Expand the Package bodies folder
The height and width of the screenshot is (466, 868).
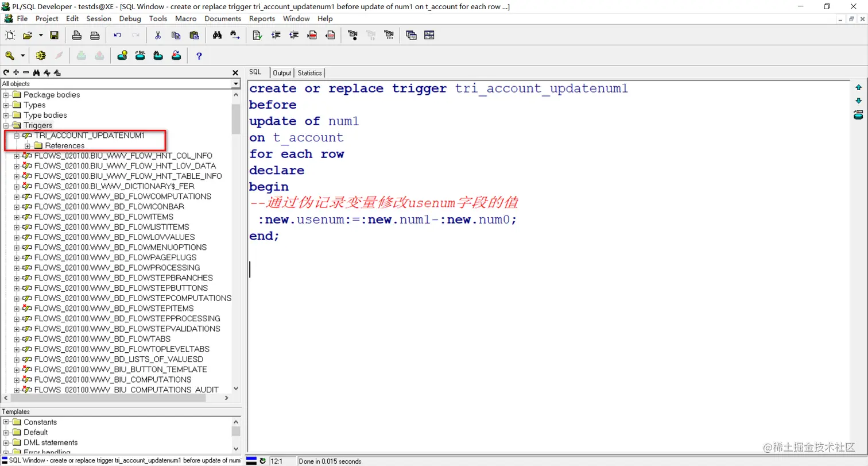coord(6,95)
